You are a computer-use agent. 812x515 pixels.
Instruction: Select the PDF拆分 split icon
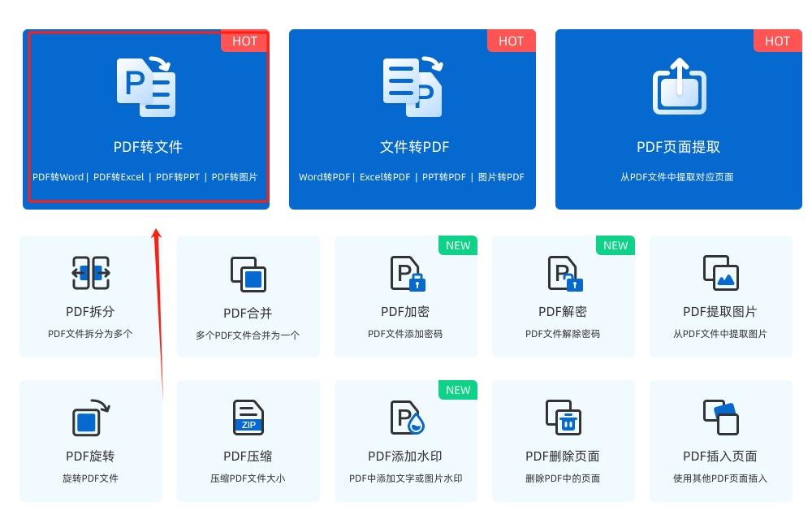pyautogui.click(x=90, y=273)
